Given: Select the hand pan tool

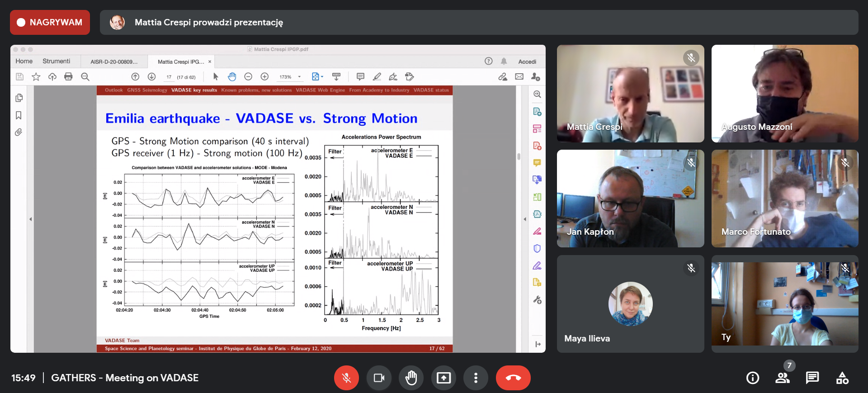Looking at the screenshot, I should click(232, 77).
